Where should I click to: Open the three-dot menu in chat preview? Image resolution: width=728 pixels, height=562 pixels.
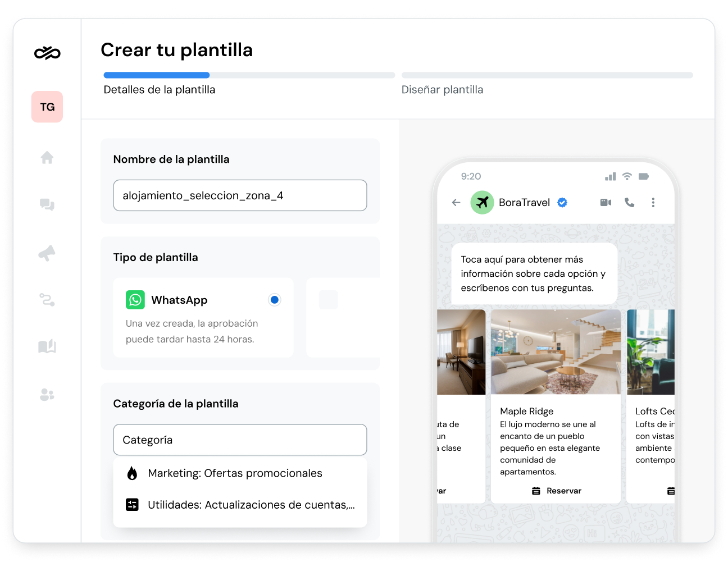(x=653, y=203)
